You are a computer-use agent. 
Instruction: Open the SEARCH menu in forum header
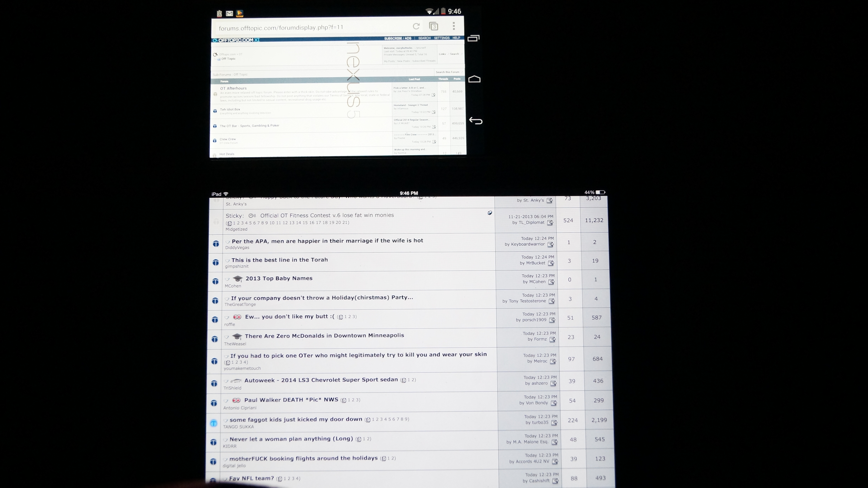tap(424, 38)
